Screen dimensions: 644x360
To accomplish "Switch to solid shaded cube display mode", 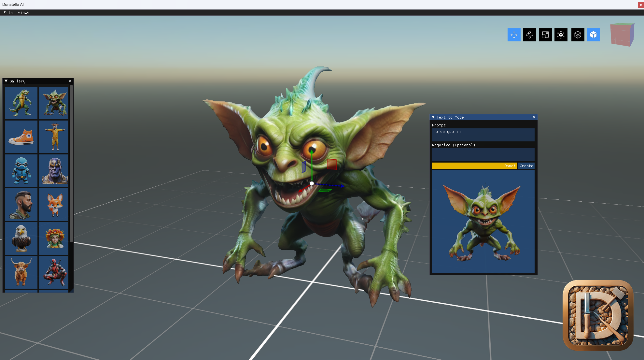I will coord(593,35).
